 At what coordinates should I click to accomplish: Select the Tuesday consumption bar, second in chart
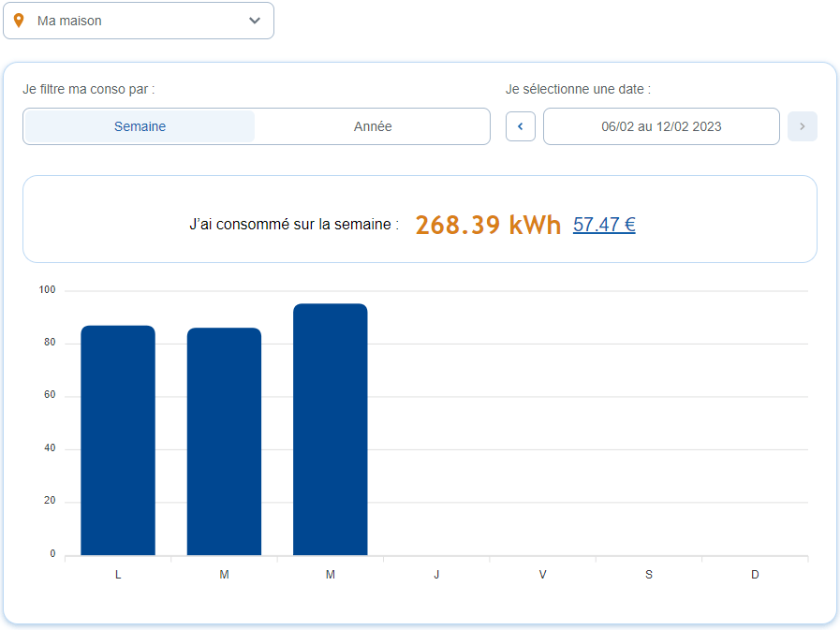point(224,442)
